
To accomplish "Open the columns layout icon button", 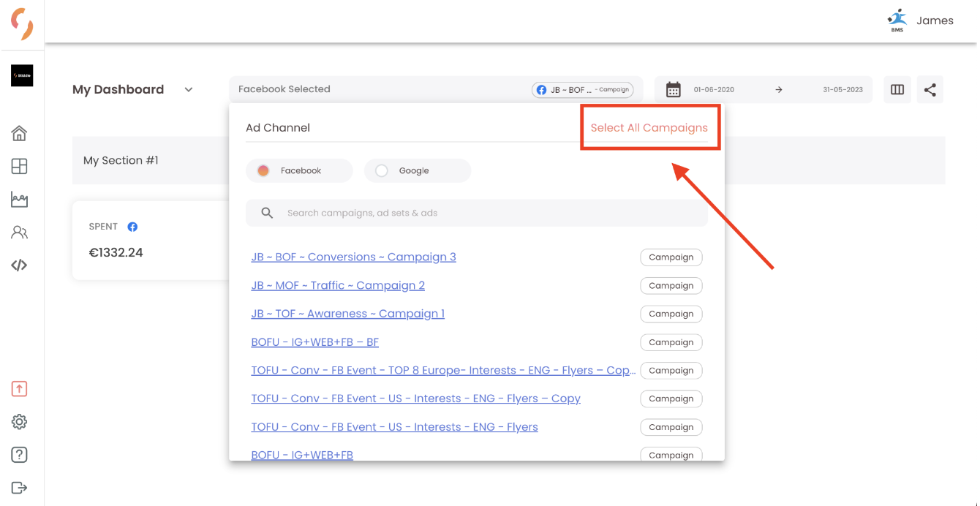I will tap(897, 89).
